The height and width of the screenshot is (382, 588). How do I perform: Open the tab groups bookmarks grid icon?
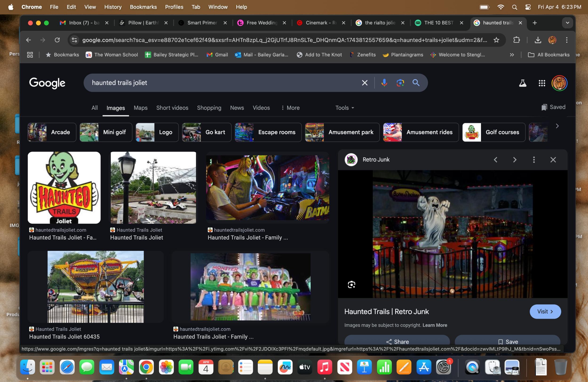(x=30, y=55)
